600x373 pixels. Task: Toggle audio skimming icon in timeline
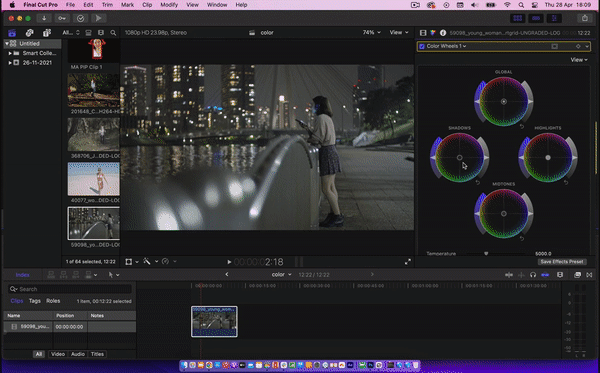point(521,275)
